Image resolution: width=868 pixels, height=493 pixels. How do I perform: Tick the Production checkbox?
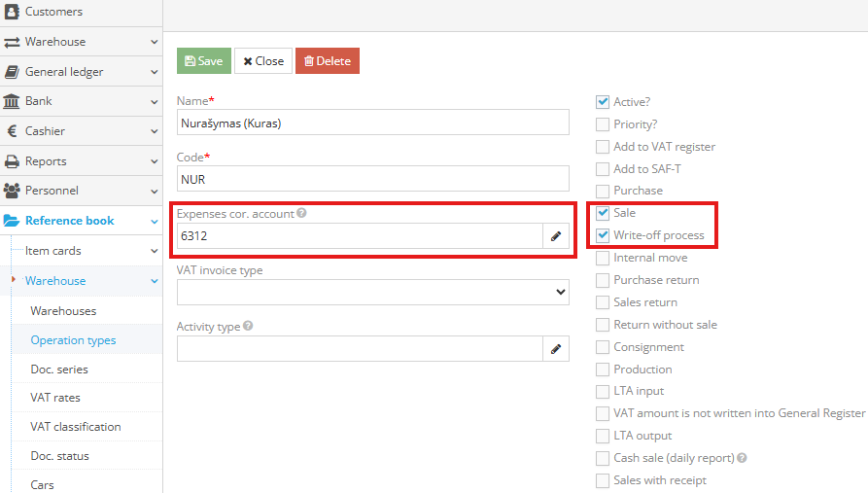pos(603,370)
